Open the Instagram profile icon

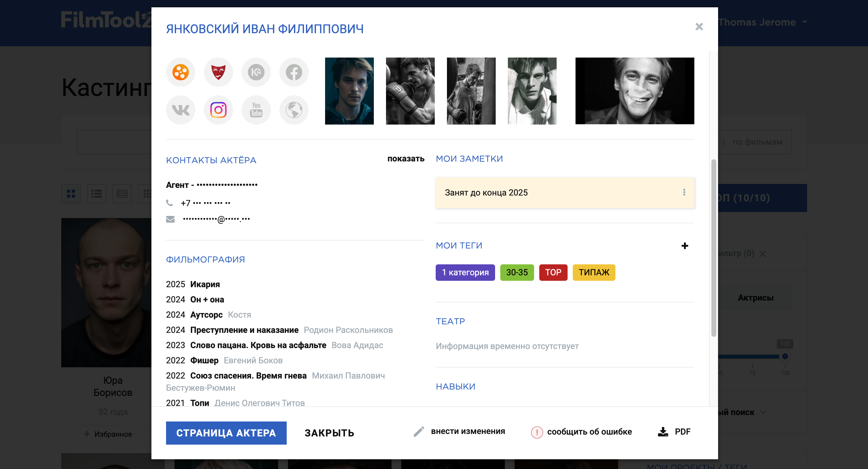[x=218, y=110]
